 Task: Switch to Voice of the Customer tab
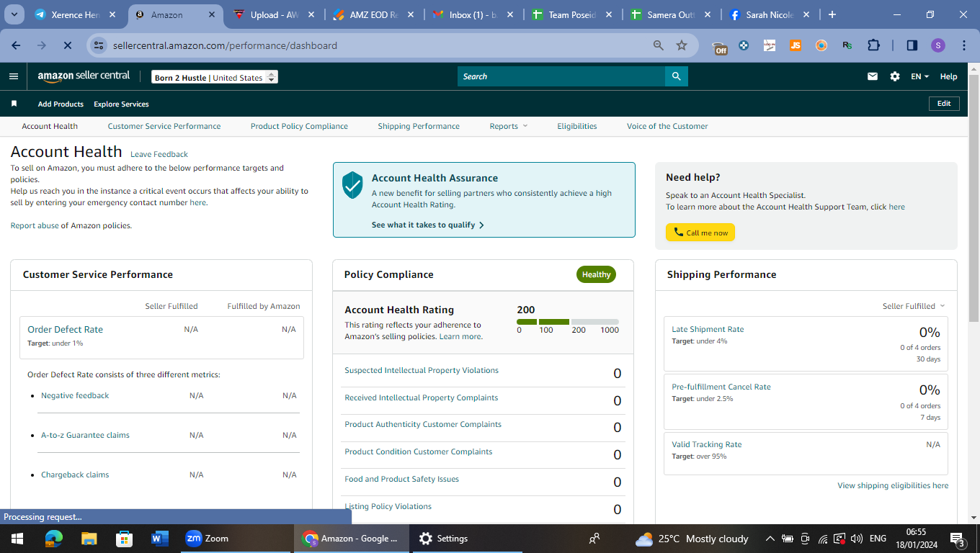pyautogui.click(x=667, y=126)
